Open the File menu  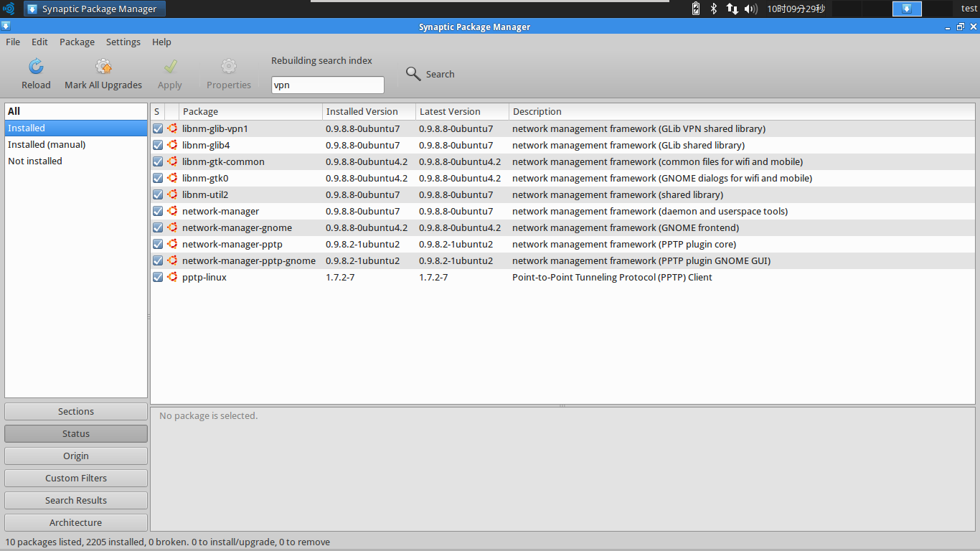13,42
